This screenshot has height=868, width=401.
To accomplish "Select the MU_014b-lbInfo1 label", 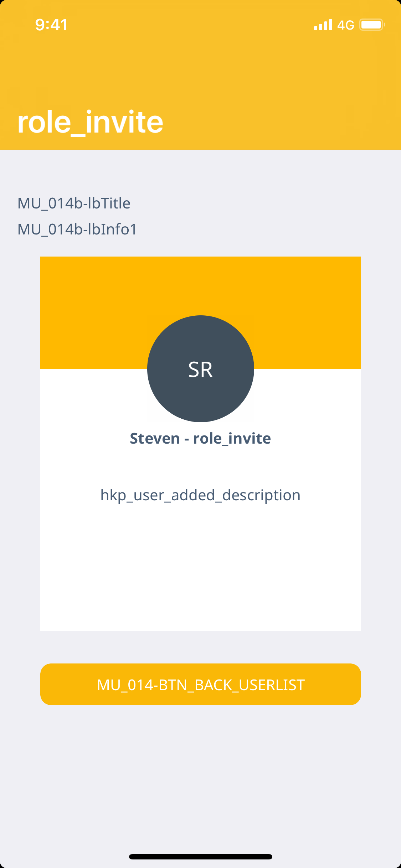I will pyautogui.click(x=77, y=229).
